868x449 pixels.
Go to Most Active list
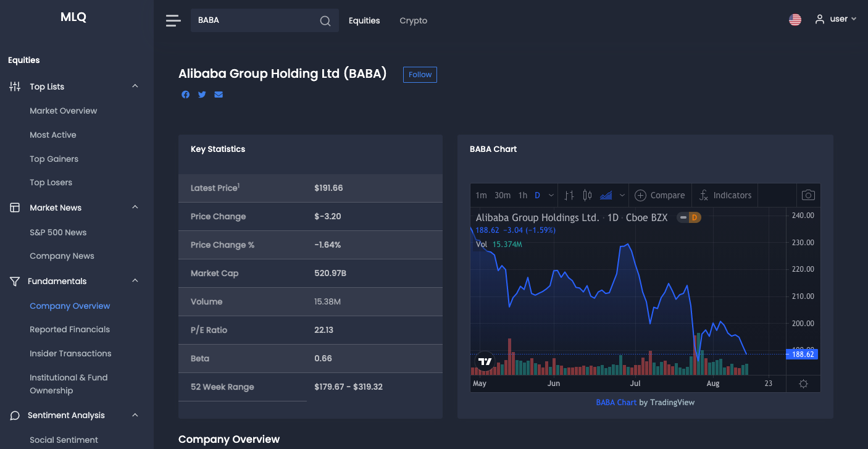coord(53,135)
